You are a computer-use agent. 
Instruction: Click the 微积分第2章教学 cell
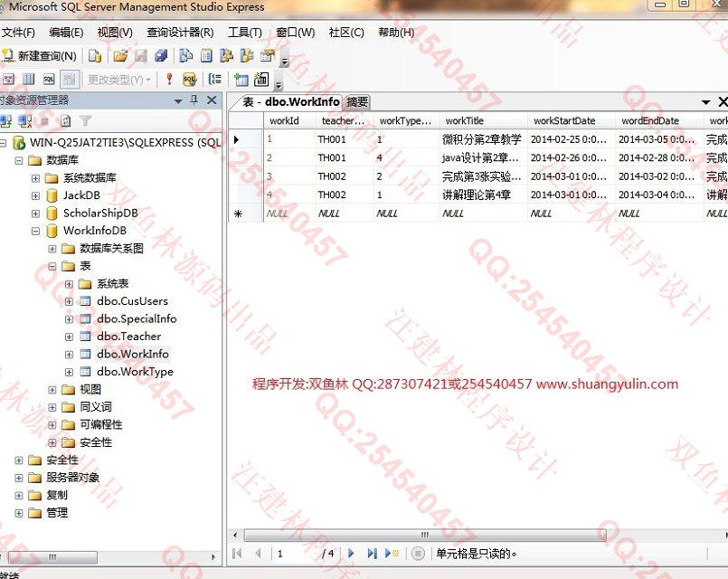coord(483,139)
